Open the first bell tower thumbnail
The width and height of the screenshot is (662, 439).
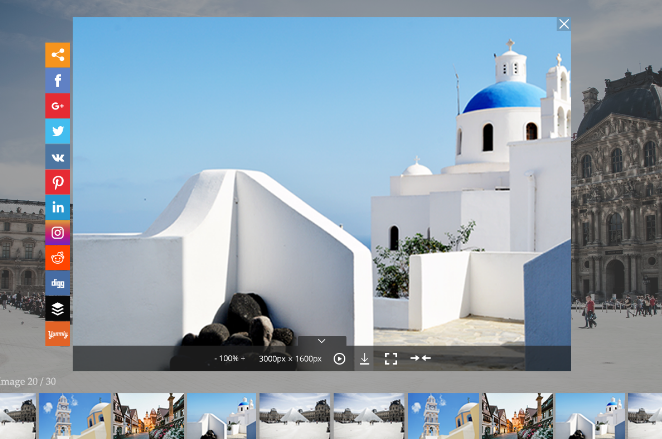point(75,416)
